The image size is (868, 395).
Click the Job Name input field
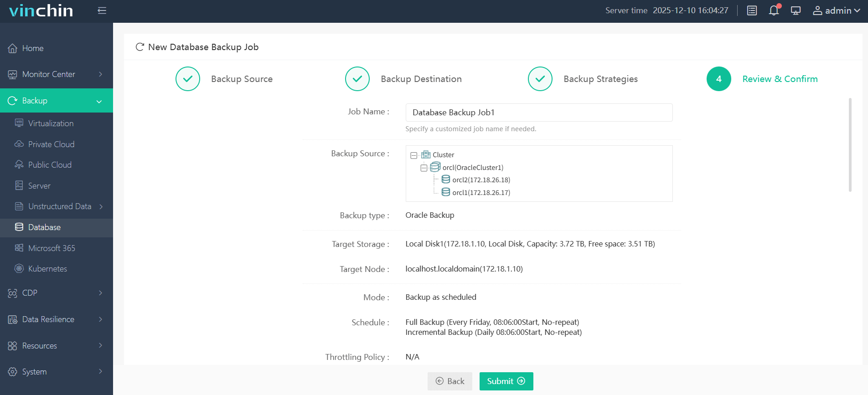click(539, 113)
